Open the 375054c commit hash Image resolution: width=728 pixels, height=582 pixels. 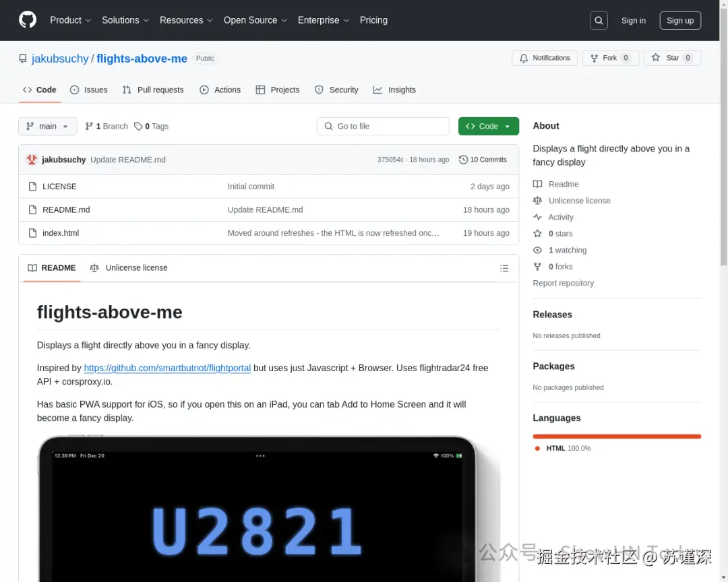click(390, 160)
